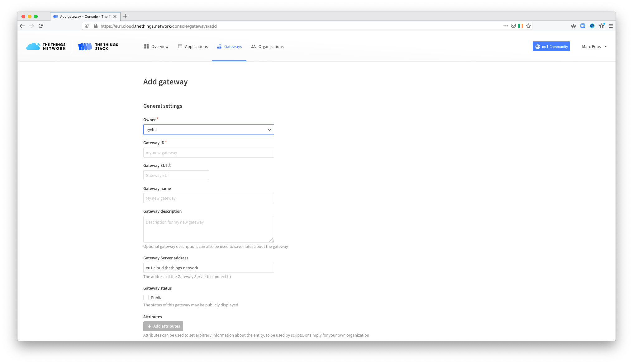The height and width of the screenshot is (364, 633).
Task: Enable the Public gateway status checkbox
Action: 146,298
